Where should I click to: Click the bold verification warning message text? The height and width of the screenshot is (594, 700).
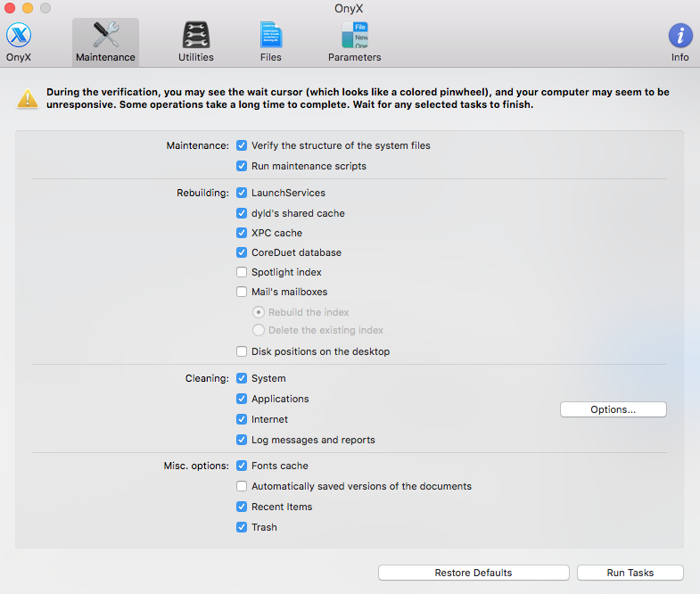[358, 98]
